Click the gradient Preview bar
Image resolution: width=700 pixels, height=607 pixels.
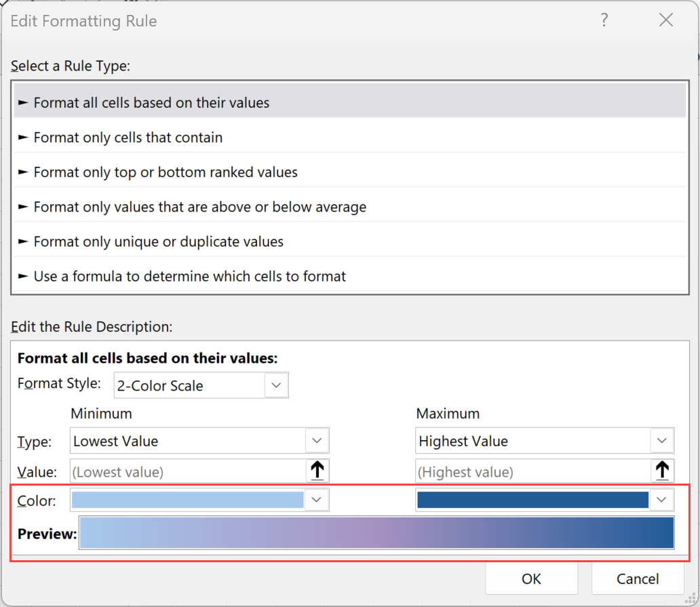pos(376,532)
